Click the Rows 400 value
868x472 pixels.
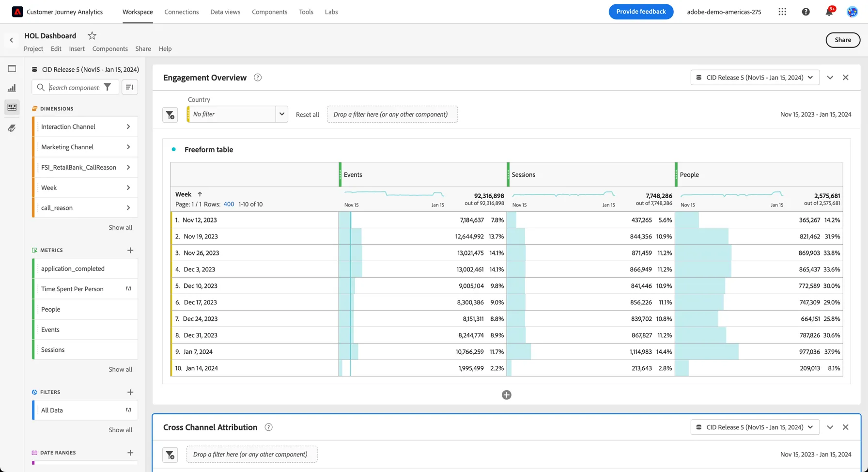click(x=229, y=204)
